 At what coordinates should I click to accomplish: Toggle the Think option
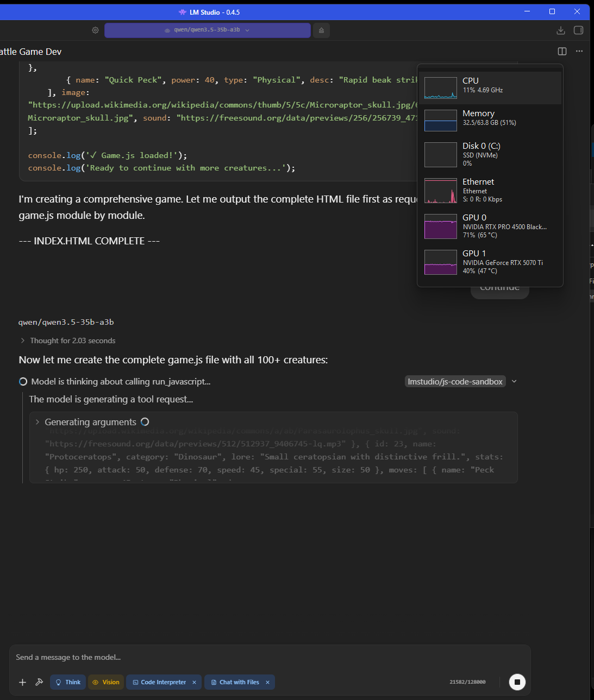click(68, 682)
